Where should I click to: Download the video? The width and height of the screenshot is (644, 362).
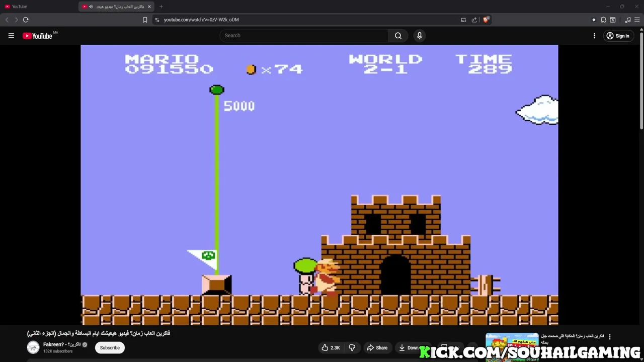tap(410, 347)
